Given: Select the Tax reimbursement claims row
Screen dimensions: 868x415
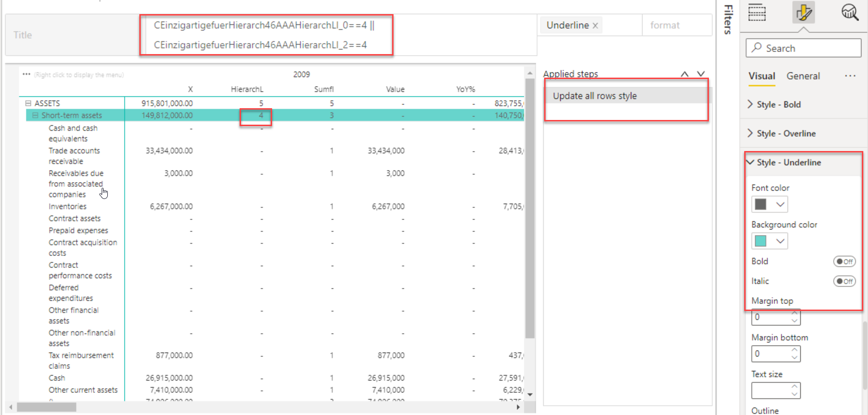Looking at the screenshot, I should (81, 360).
